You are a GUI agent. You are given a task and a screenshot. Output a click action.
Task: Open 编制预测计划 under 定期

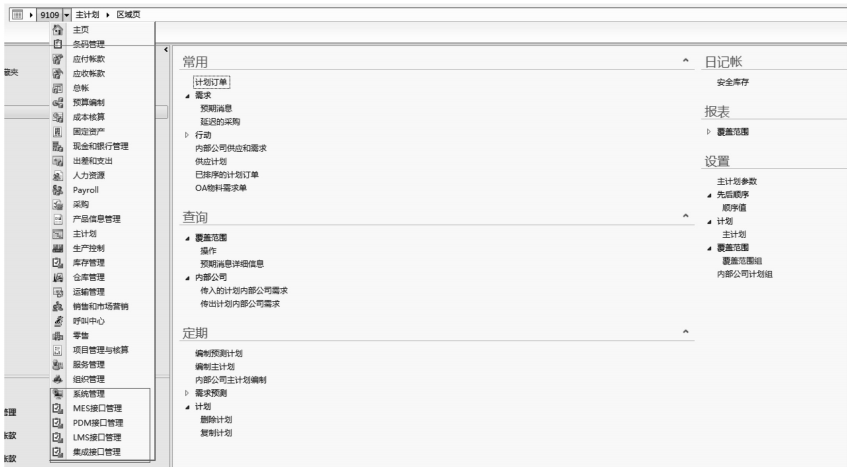219,354
